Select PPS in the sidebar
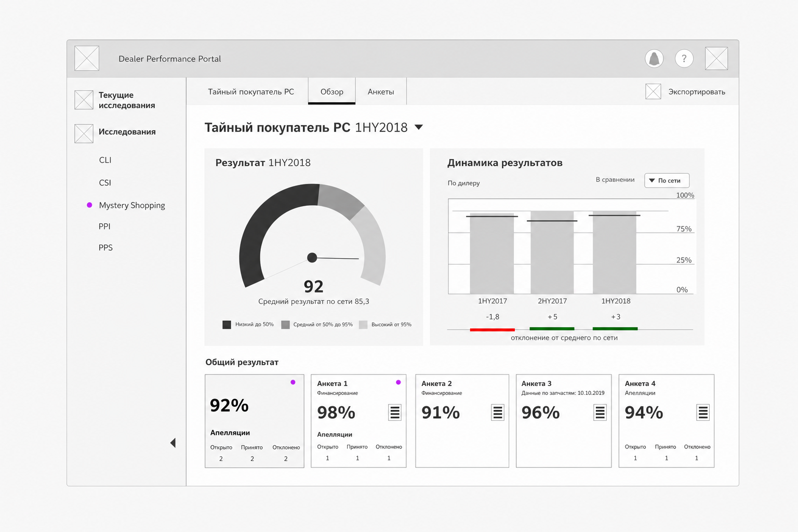This screenshot has height=532, width=798. coord(105,248)
